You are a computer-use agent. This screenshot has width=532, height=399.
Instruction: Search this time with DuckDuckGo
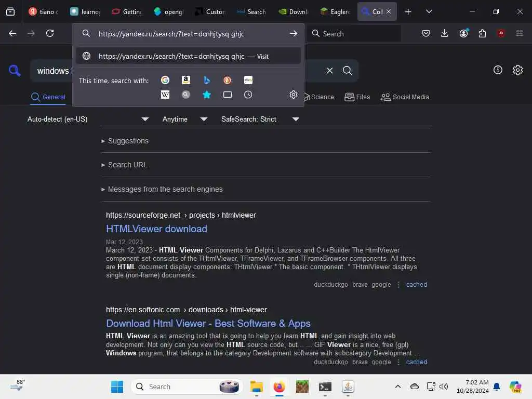[228, 80]
